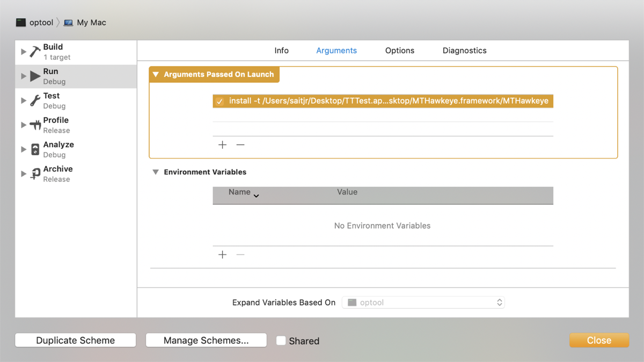
Task: Collapse Arguments Passed On Launch section
Action: (x=156, y=75)
